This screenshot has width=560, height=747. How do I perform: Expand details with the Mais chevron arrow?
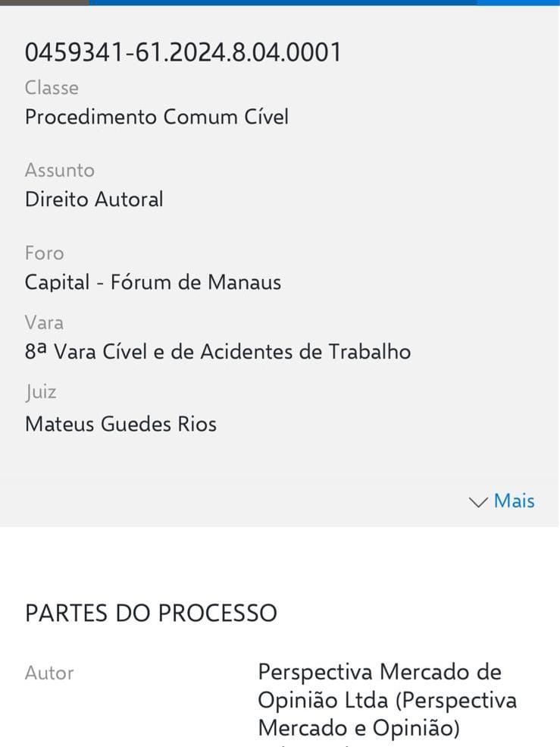(479, 502)
